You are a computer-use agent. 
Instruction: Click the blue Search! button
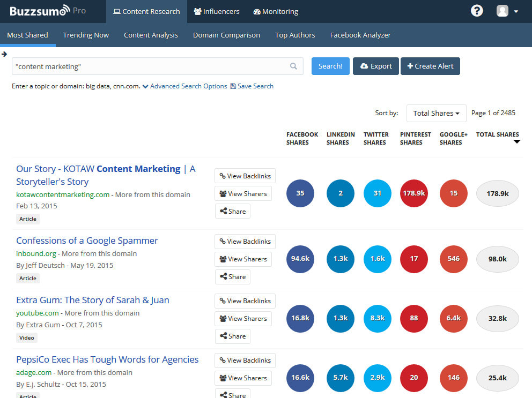click(330, 66)
